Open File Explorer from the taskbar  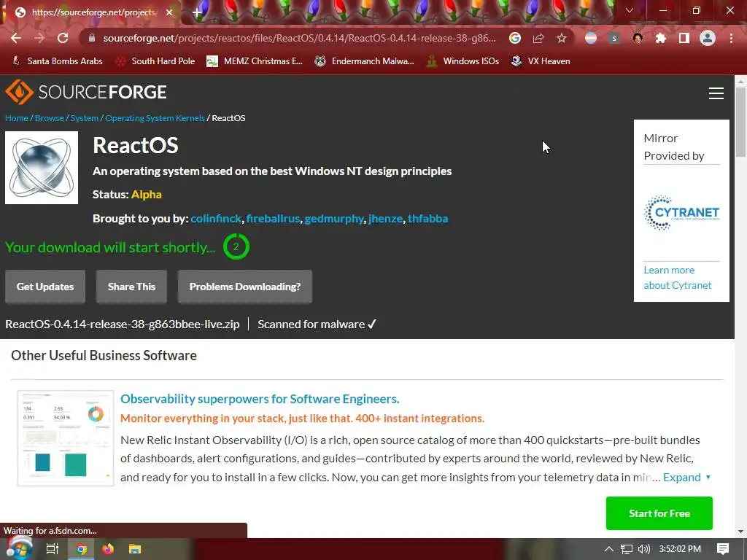pos(135,549)
